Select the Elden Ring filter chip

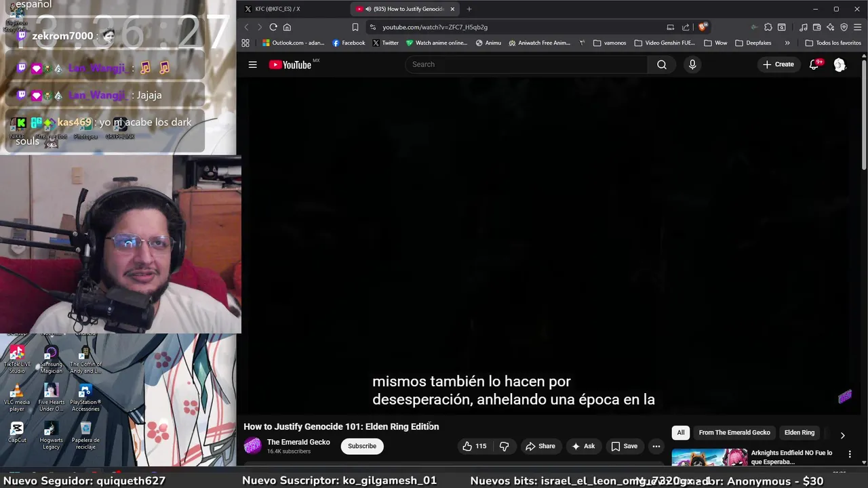coord(800,432)
